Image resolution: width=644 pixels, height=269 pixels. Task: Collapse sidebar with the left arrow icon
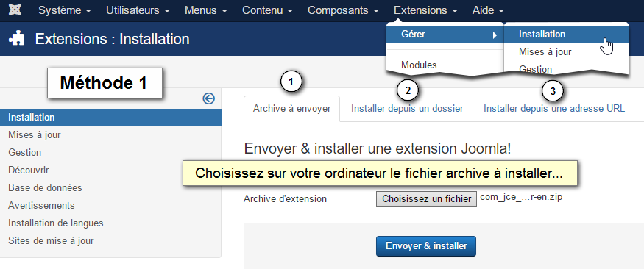pos(208,98)
